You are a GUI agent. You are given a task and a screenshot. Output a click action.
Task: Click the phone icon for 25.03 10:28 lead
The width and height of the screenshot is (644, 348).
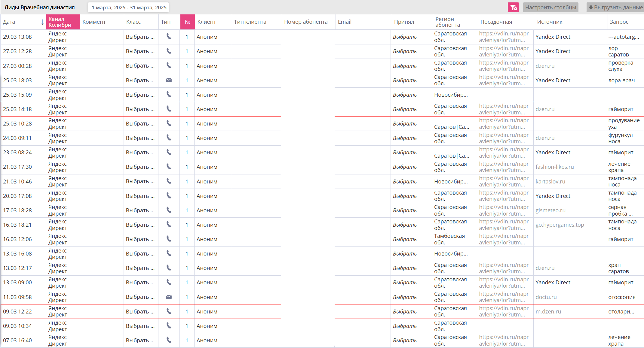[x=169, y=123]
